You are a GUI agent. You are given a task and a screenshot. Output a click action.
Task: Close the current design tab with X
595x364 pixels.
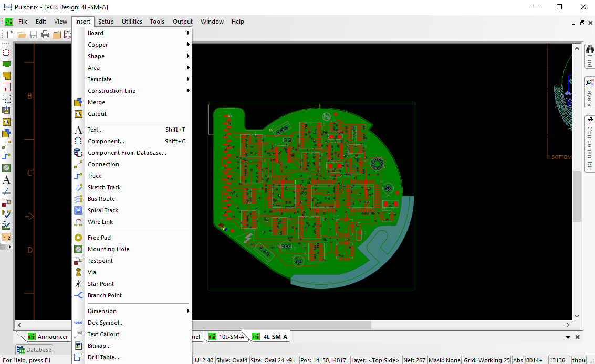[x=578, y=337]
